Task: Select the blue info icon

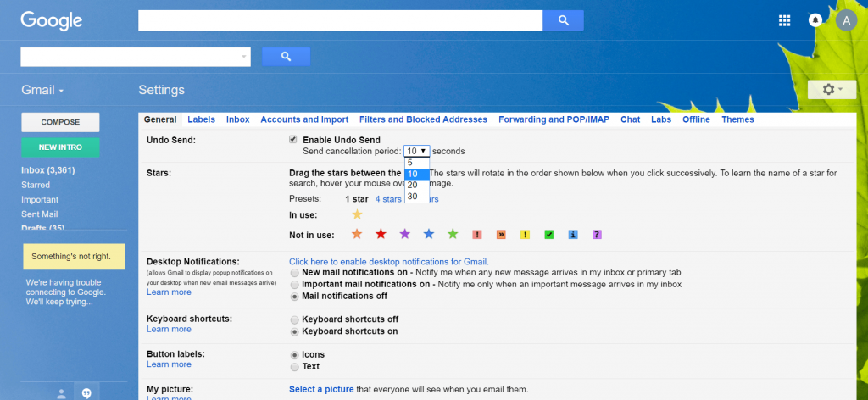Action: pos(573,235)
